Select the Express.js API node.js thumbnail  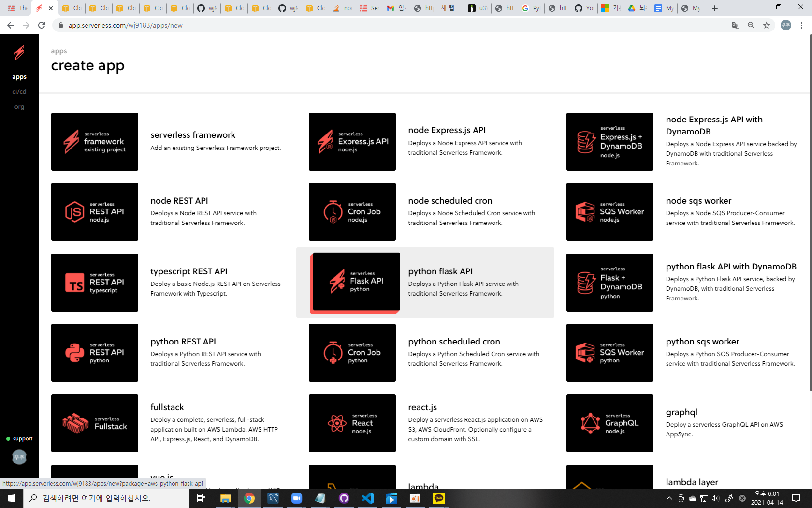pyautogui.click(x=352, y=142)
